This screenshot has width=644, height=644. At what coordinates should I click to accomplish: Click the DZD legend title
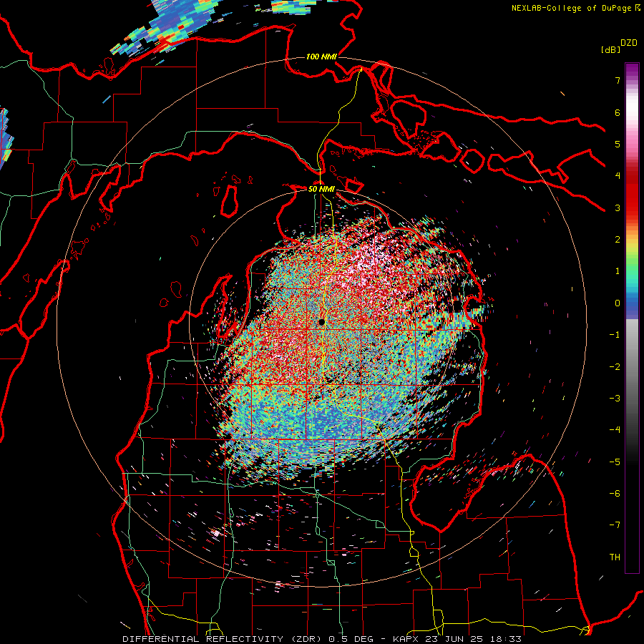point(629,43)
